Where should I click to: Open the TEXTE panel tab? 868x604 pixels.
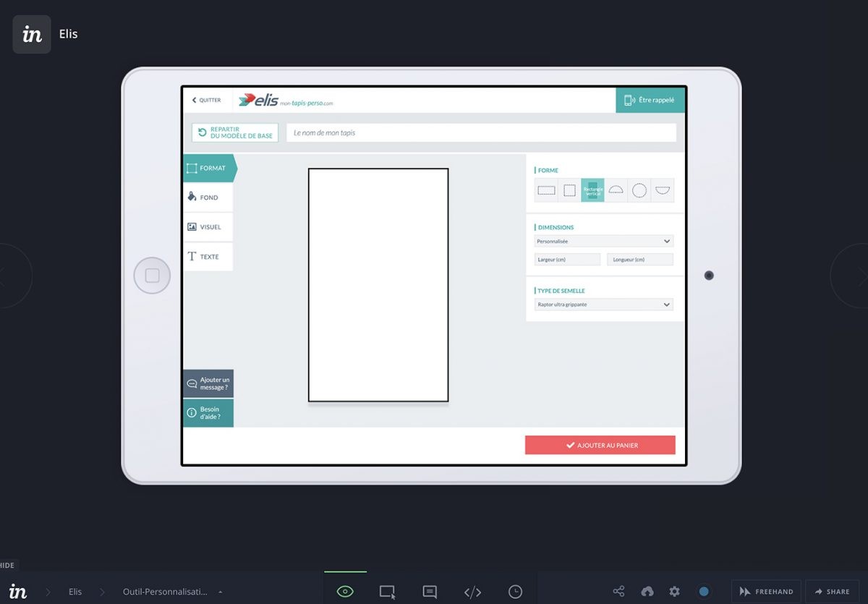pos(208,256)
